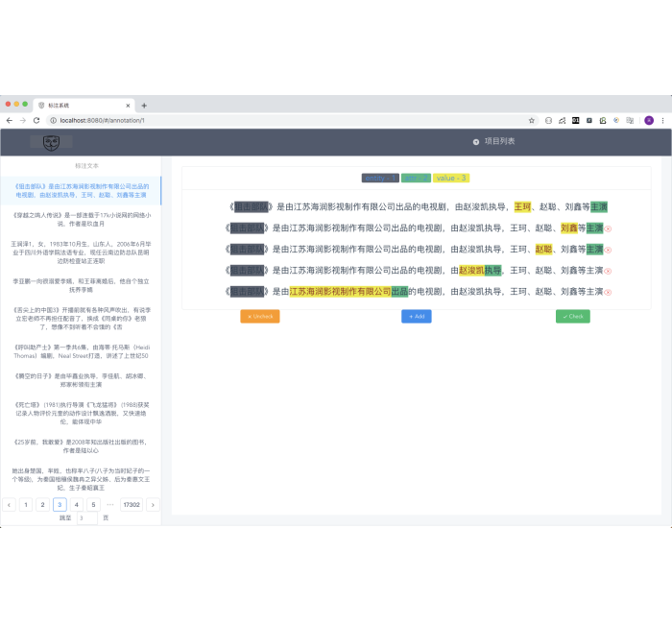Viewport: 672px width, 624px height.
Task: Bookmark this page with the star icon
Action: 532,120
